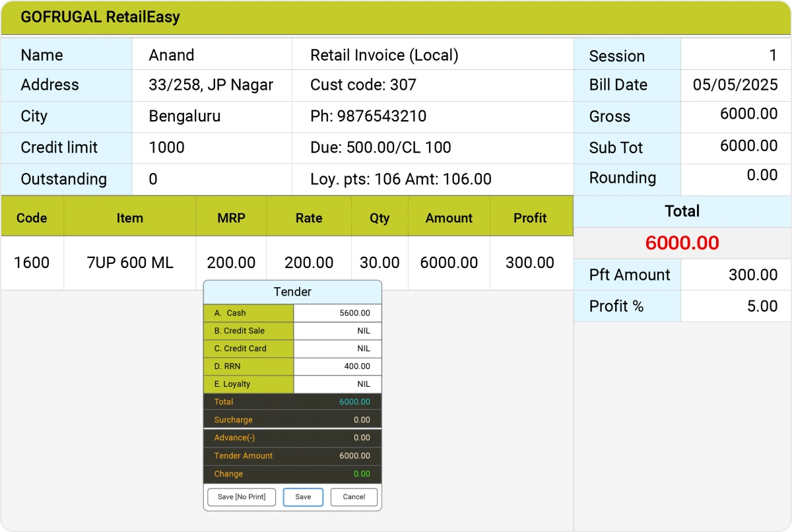Click the Credit limit value 1000

point(211,147)
